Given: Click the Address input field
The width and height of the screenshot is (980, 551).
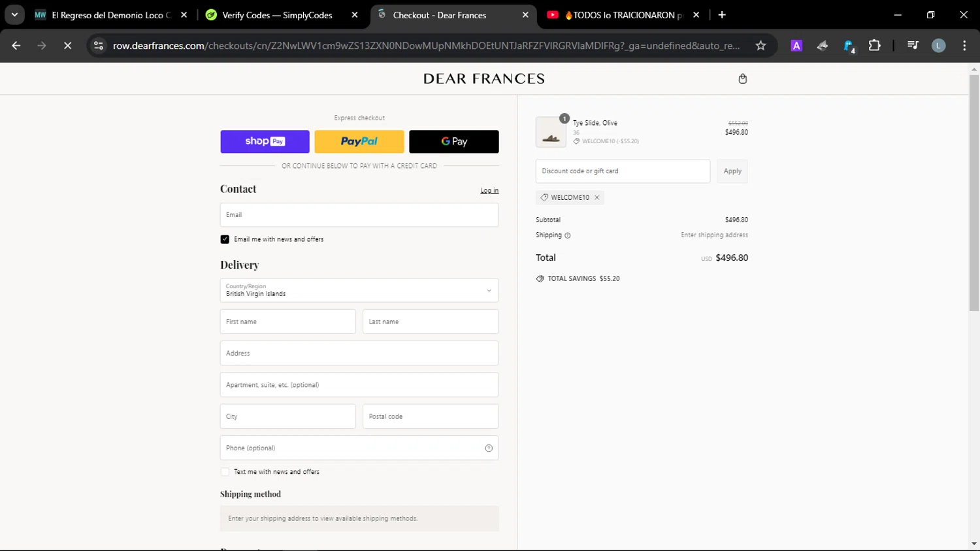Looking at the screenshot, I should 359,353.
